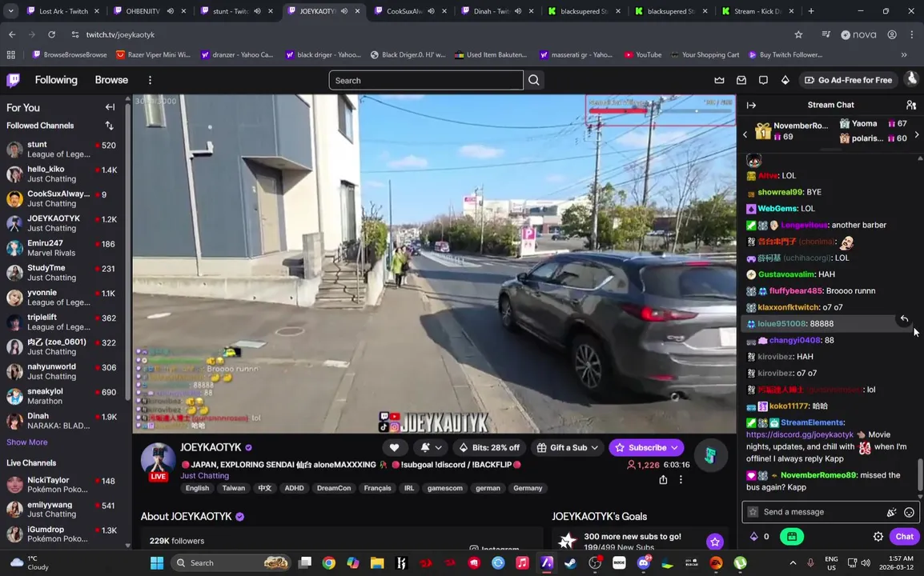Open Chrome from the taskbar

329,563
